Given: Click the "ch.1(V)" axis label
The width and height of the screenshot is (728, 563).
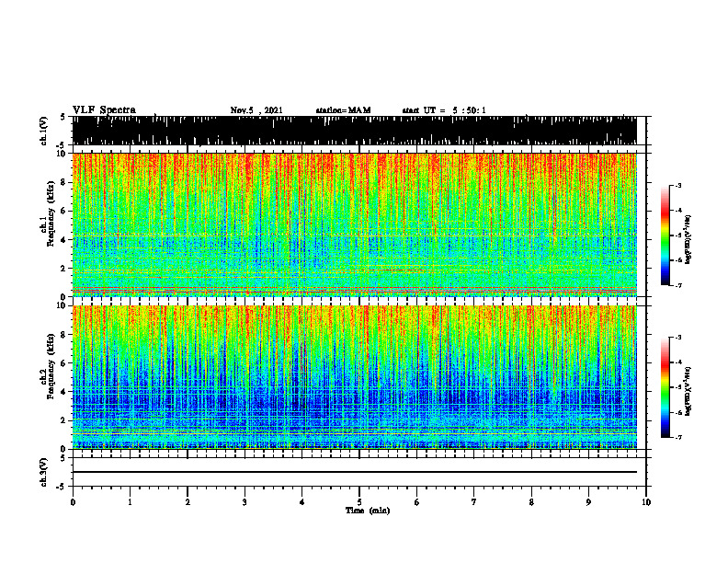Looking at the screenshot, I should 44,131.
